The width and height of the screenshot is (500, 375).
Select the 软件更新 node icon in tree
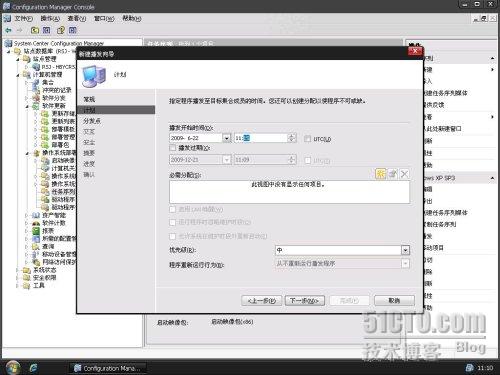[36, 106]
